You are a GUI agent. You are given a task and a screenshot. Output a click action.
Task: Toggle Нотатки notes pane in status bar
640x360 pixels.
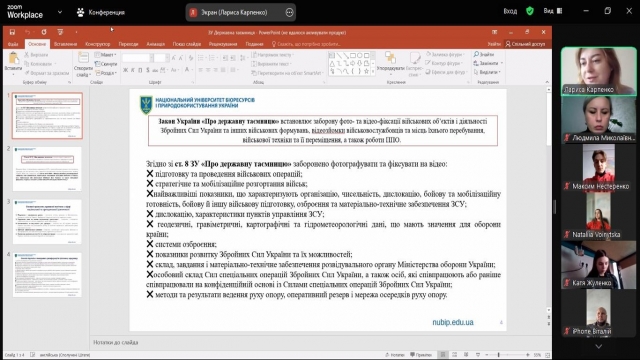[x=395, y=355]
